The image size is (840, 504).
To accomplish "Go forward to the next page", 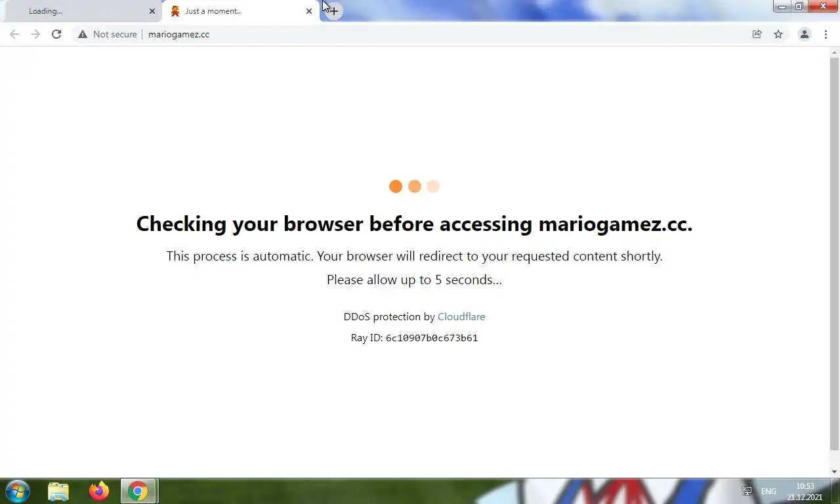I will point(35,34).
